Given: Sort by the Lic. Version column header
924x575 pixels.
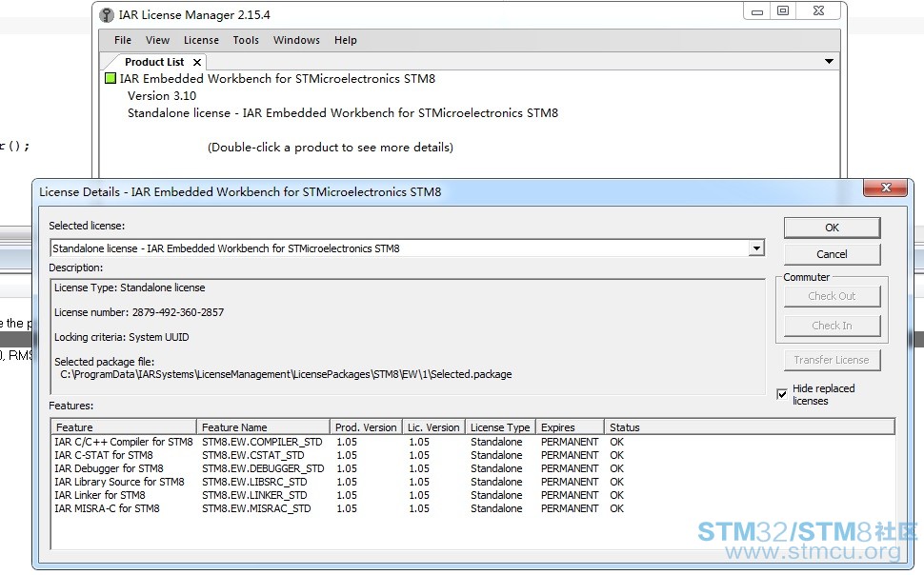Looking at the screenshot, I should tap(433, 427).
